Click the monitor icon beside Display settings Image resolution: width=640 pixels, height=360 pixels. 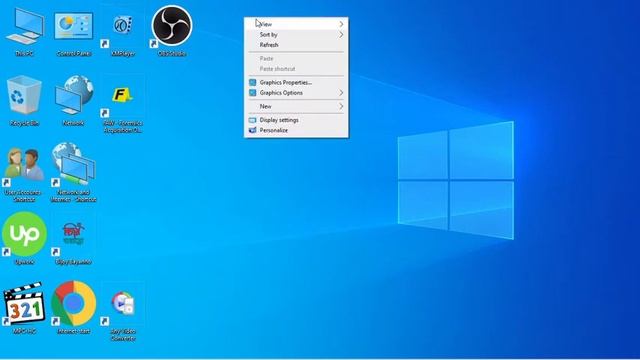(253, 120)
